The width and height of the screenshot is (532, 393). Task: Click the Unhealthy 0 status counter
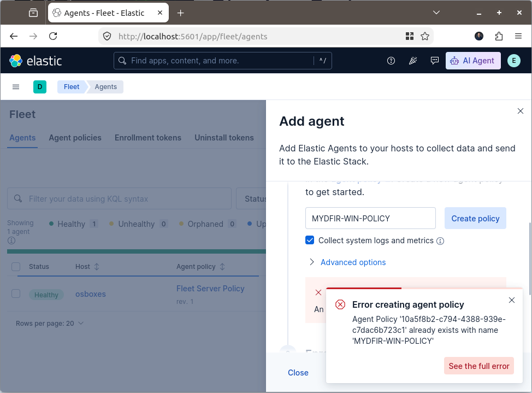[x=138, y=224]
